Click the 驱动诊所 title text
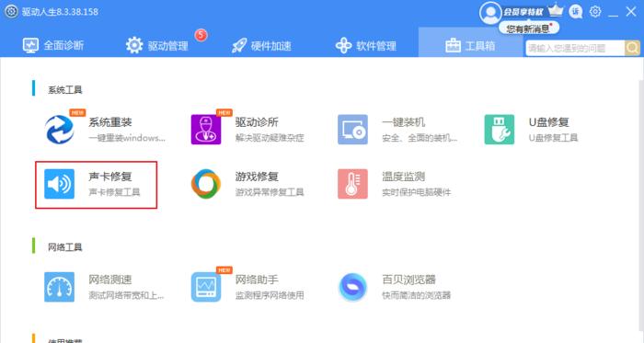Viewport: 644px width, 343px height. pyautogui.click(x=257, y=122)
